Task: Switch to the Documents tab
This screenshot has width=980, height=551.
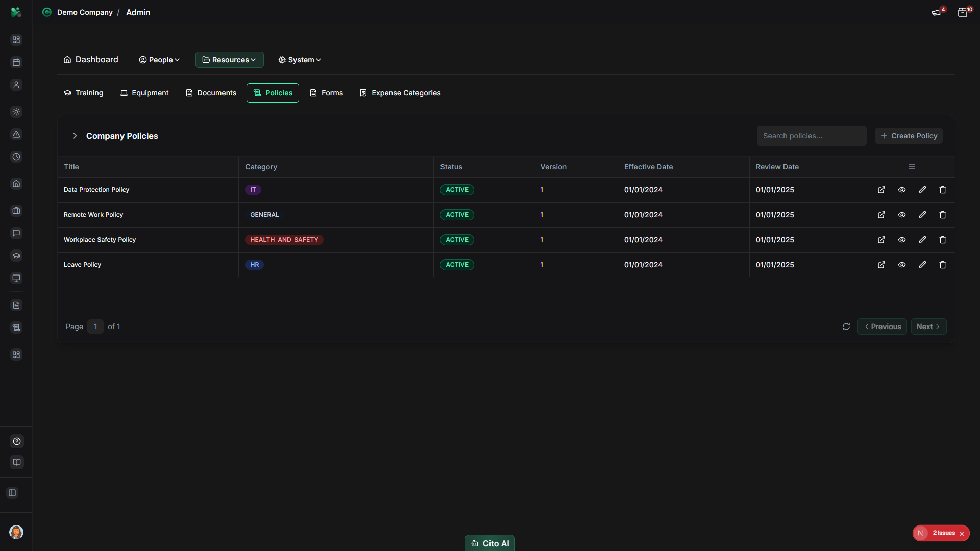Action: click(x=211, y=93)
